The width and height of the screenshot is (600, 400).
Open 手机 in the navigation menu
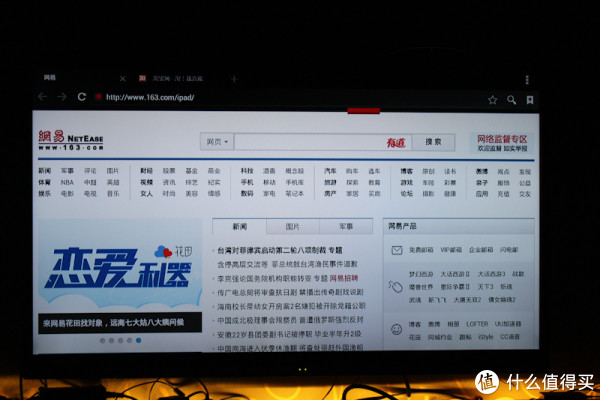coord(247,182)
